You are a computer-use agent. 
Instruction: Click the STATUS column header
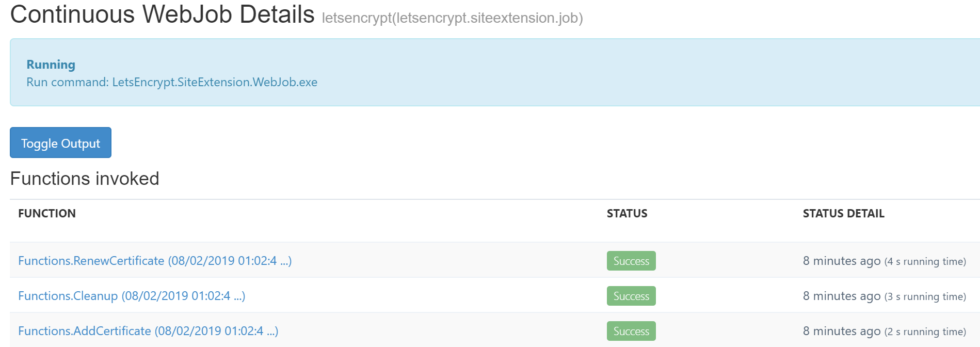point(626,213)
